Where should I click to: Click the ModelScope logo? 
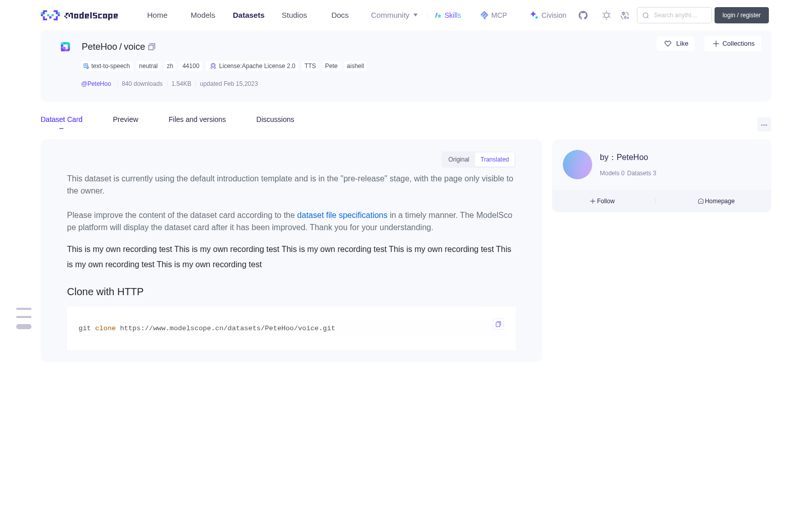coord(79,15)
